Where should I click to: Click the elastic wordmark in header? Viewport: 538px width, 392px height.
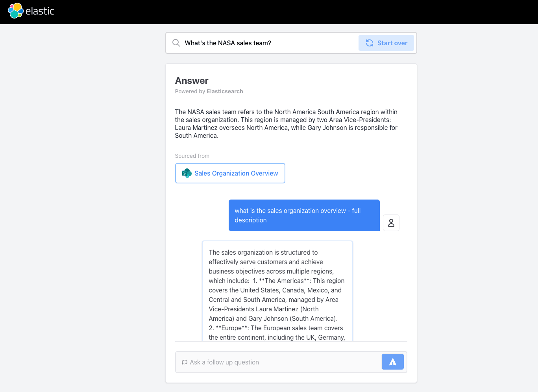click(40, 11)
